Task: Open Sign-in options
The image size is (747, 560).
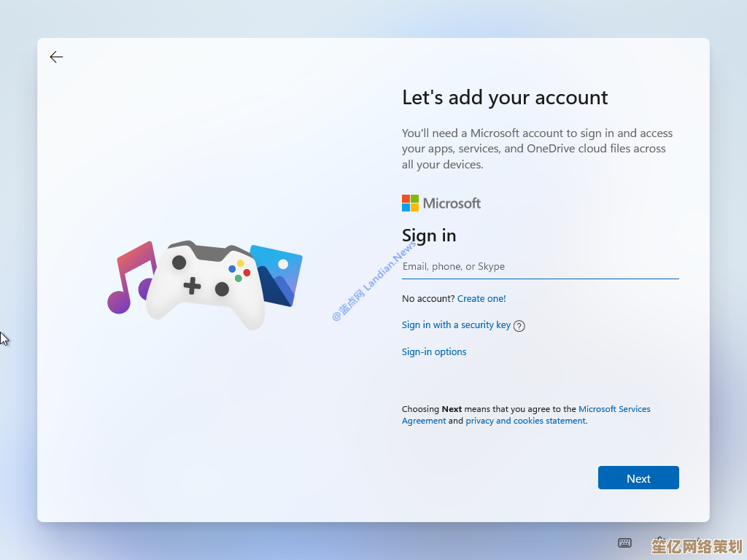Action: [x=434, y=351]
